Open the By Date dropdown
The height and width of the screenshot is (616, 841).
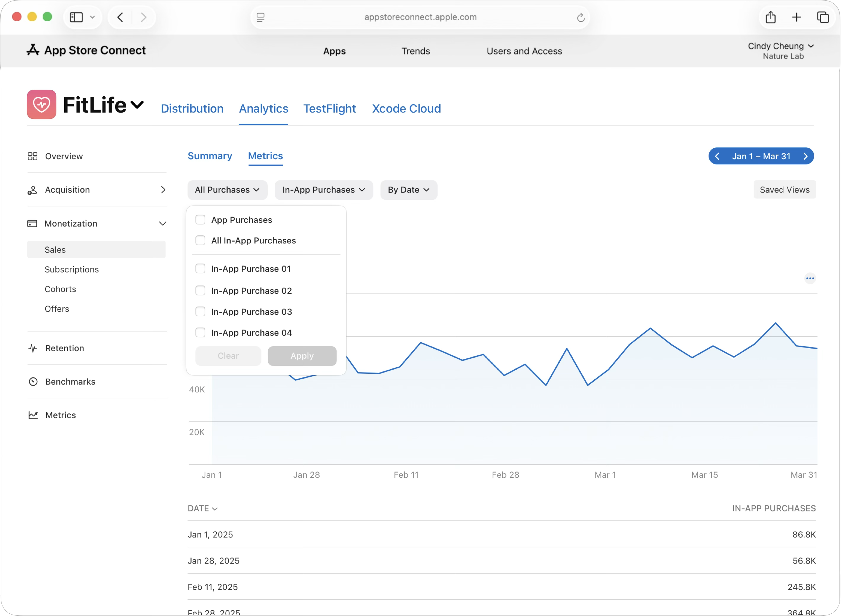(x=409, y=190)
